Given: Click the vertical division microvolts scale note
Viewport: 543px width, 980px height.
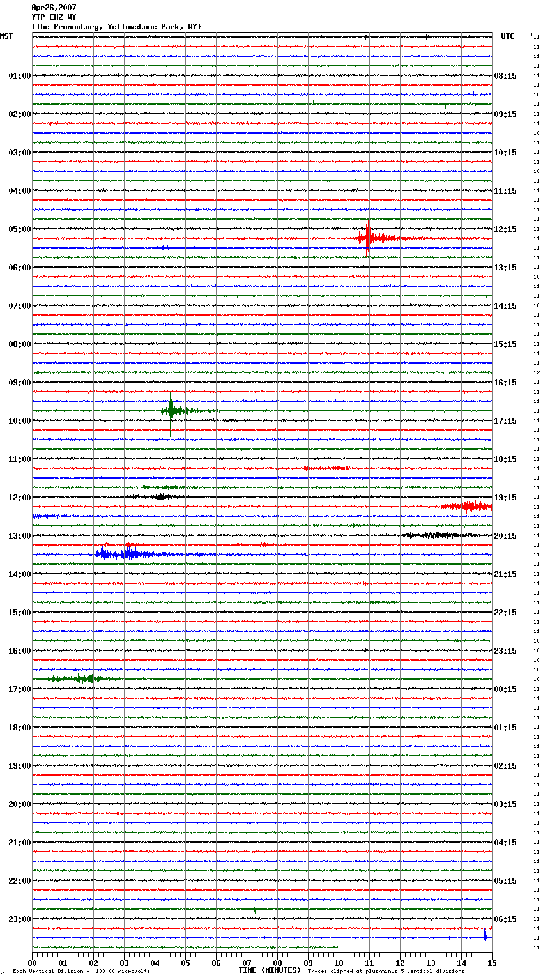Looking at the screenshot, I should (x=81, y=972).
